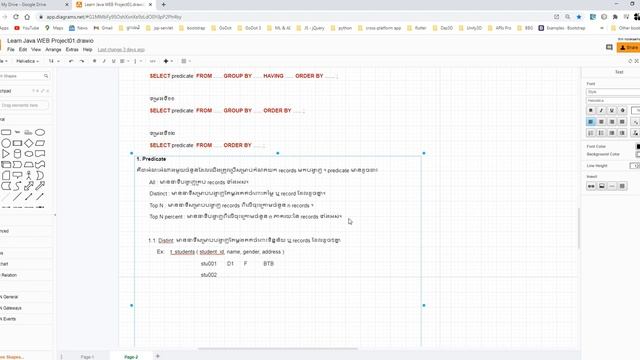This screenshot has width=640, height=360.
Task: Select the tape wavy shape
Action: point(40,164)
